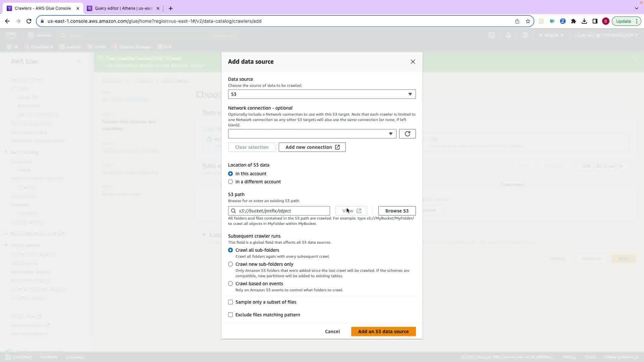Click the refresh network connections icon

(407, 134)
